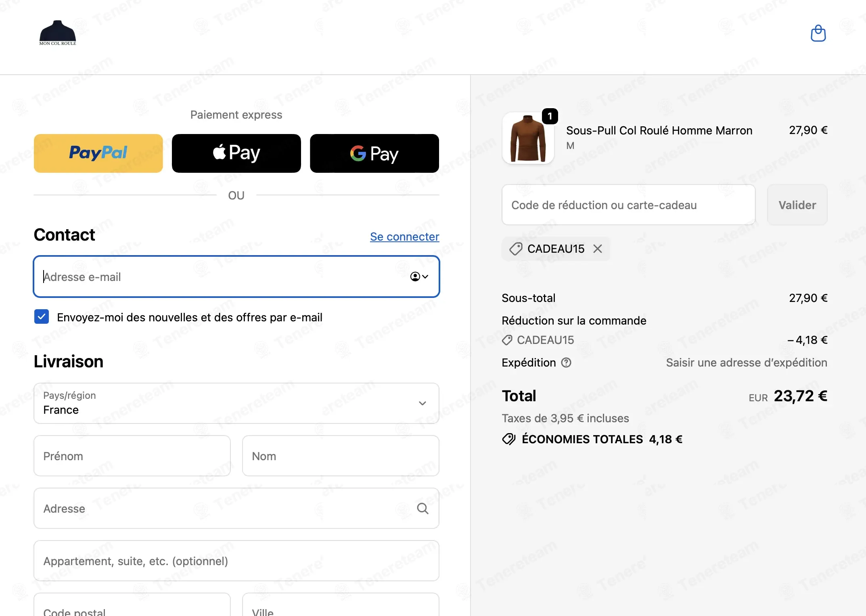
Task: Click the Sous-total label
Action: [x=529, y=298]
